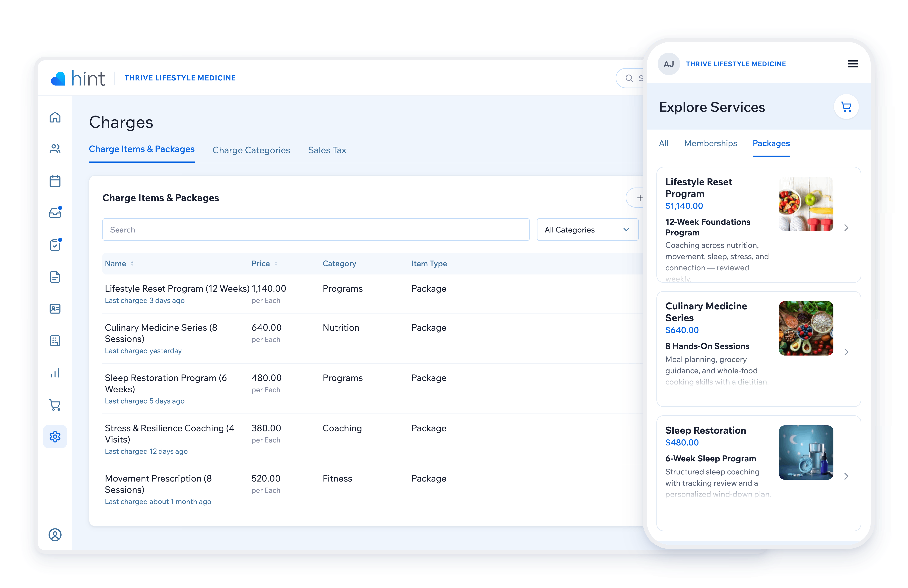Open the hamburger menu in mobile view
The image size is (908, 588).
[x=853, y=64]
